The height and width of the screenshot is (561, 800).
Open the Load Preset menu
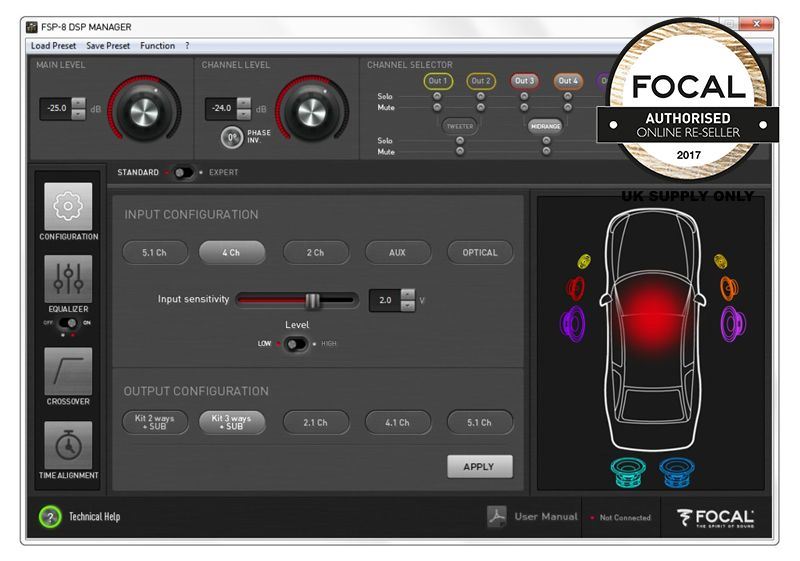54,46
